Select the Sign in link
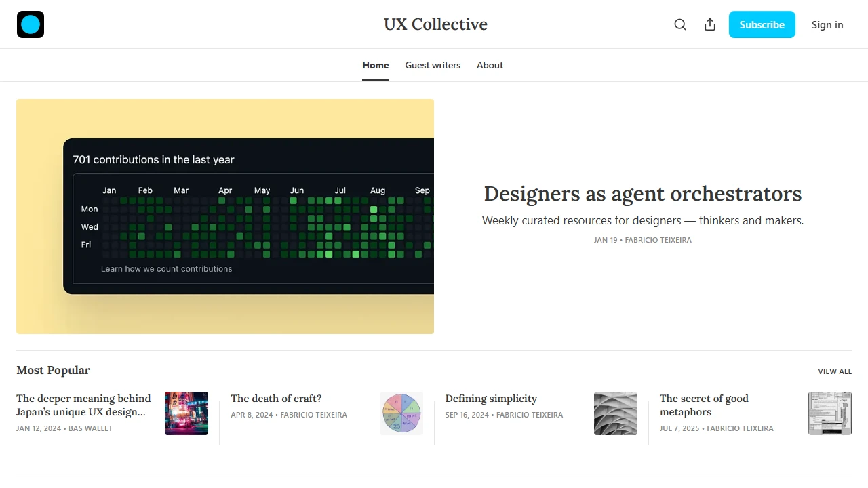The height and width of the screenshot is (488, 868). 827,25
